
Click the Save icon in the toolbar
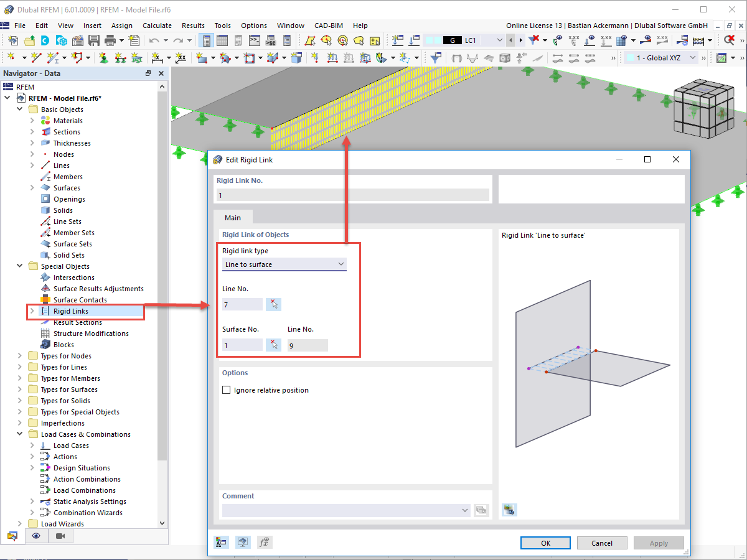(x=94, y=39)
